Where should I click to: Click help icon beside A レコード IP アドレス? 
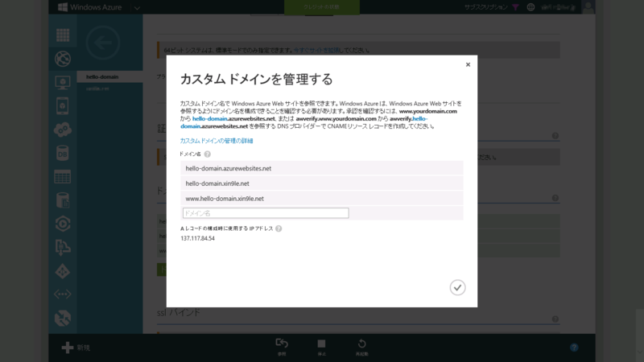click(279, 228)
